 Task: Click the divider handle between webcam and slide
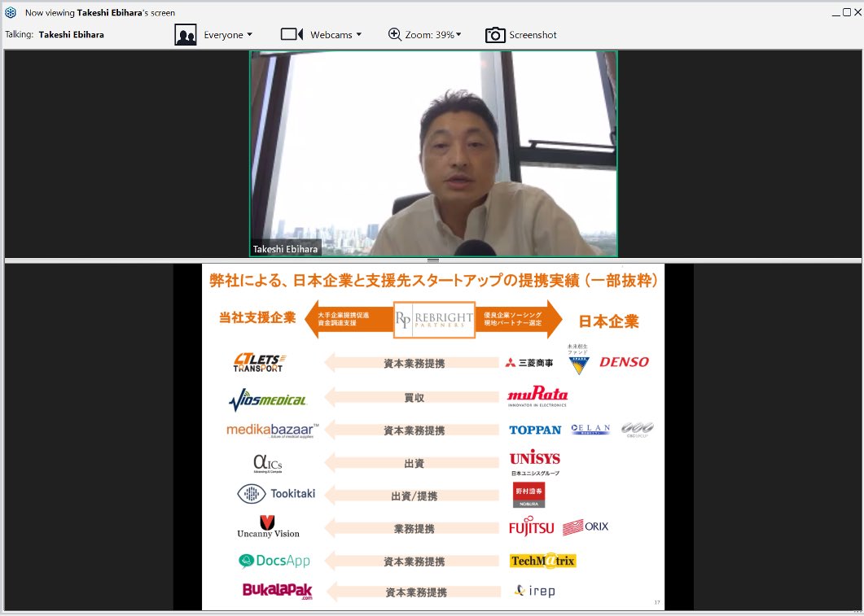433,260
